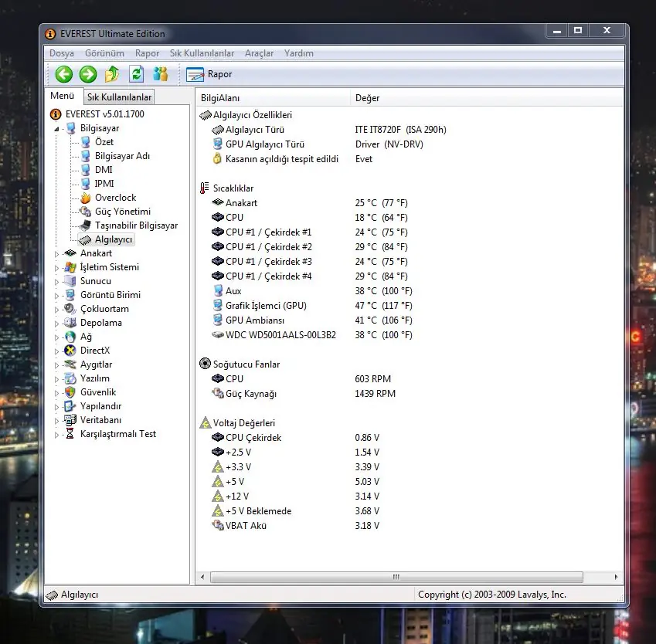Open the Sık Kullanılanlar menu
Screen dimensions: 656x644
click(202, 53)
